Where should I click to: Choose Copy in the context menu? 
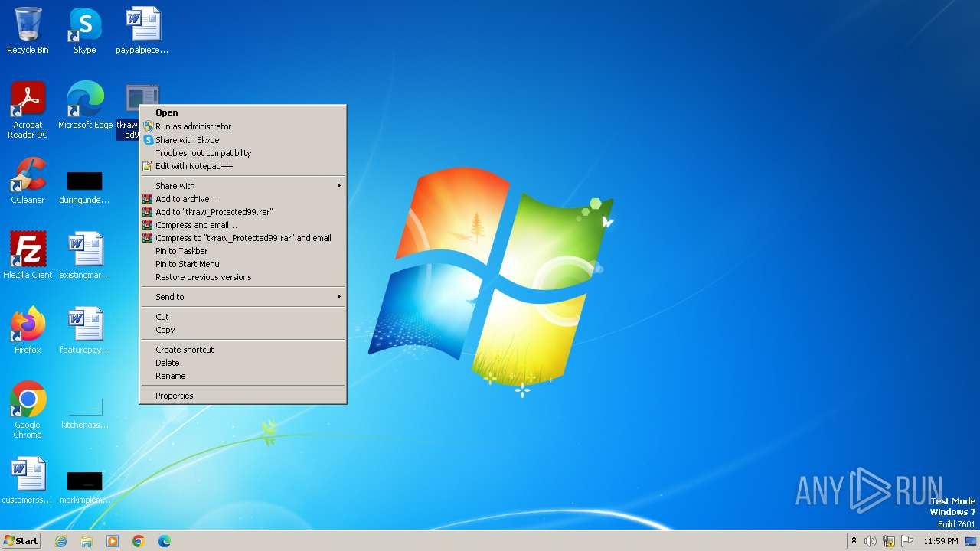coord(243,330)
